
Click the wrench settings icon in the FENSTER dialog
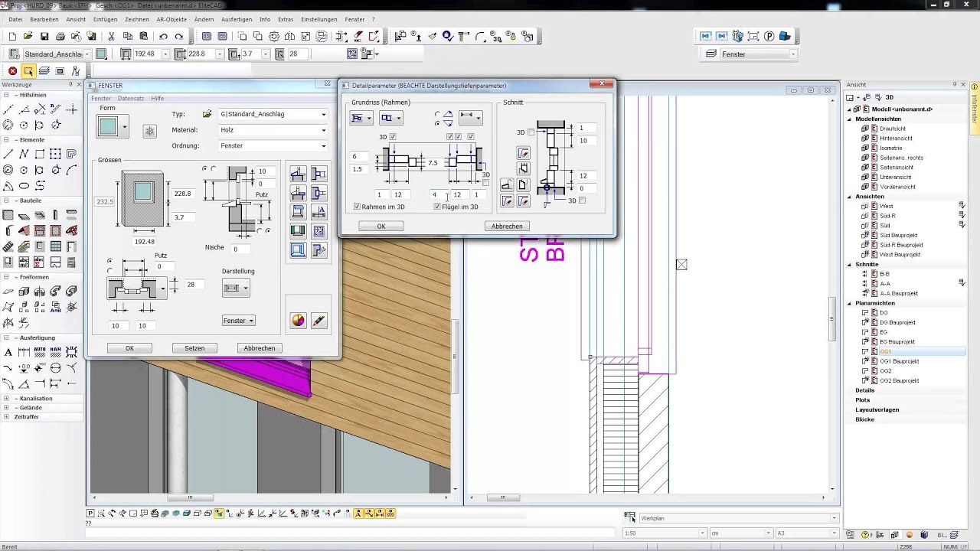pyautogui.click(x=318, y=249)
